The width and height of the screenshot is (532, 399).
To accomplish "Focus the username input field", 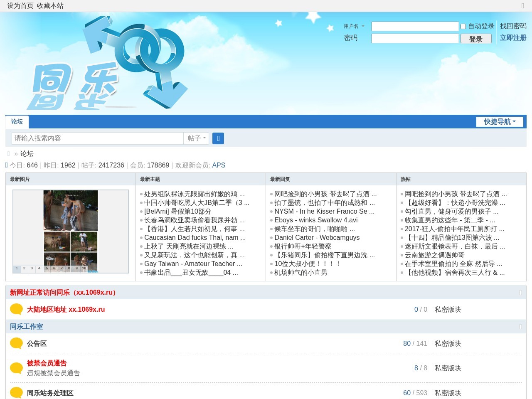I will (x=415, y=27).
